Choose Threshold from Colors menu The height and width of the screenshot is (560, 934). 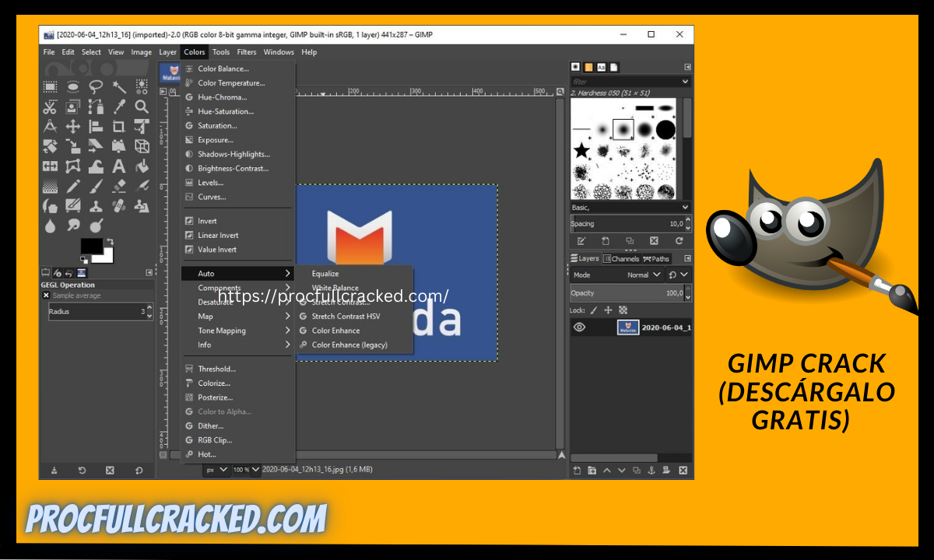pyautogui.click(x=237, y=369)
